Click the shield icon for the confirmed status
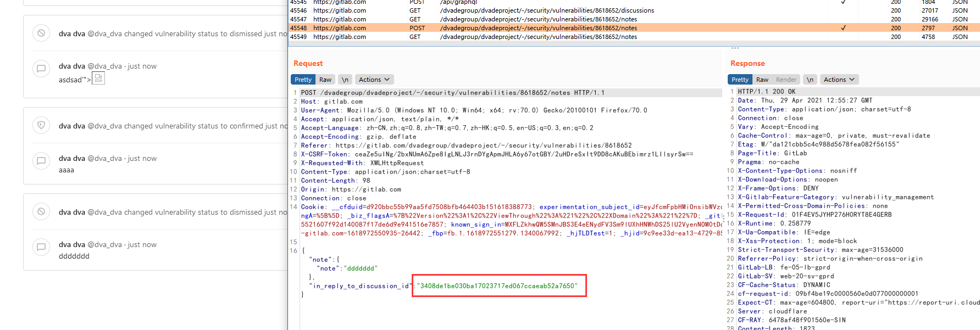980x330 pixels. coord(41,125)
